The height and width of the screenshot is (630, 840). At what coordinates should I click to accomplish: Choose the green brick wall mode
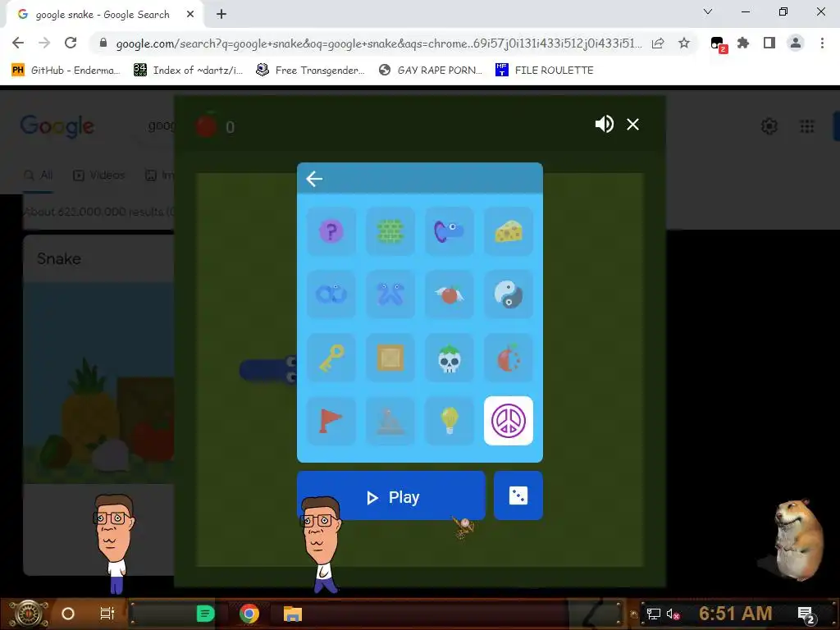[390, 231]
